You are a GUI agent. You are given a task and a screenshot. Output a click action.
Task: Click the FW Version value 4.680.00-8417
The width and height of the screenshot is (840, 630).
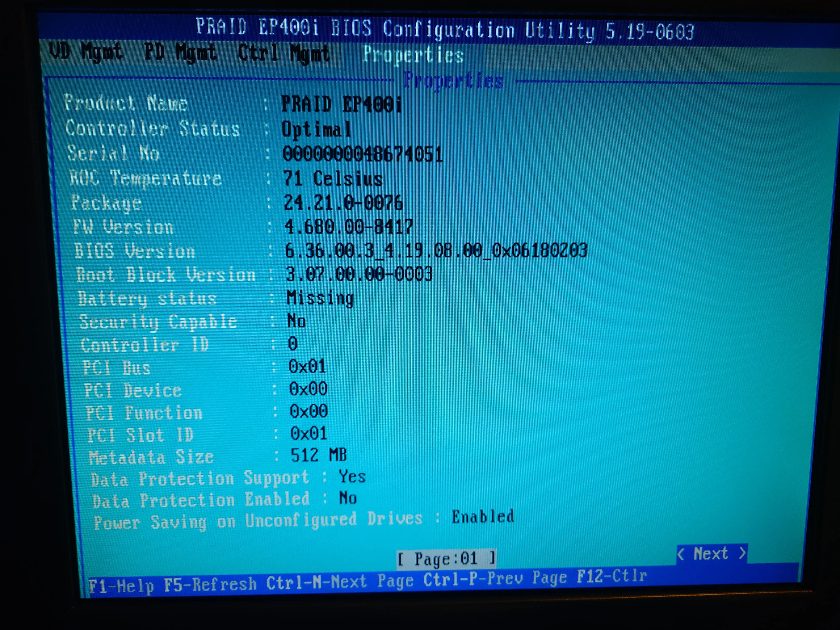(348, 227)
